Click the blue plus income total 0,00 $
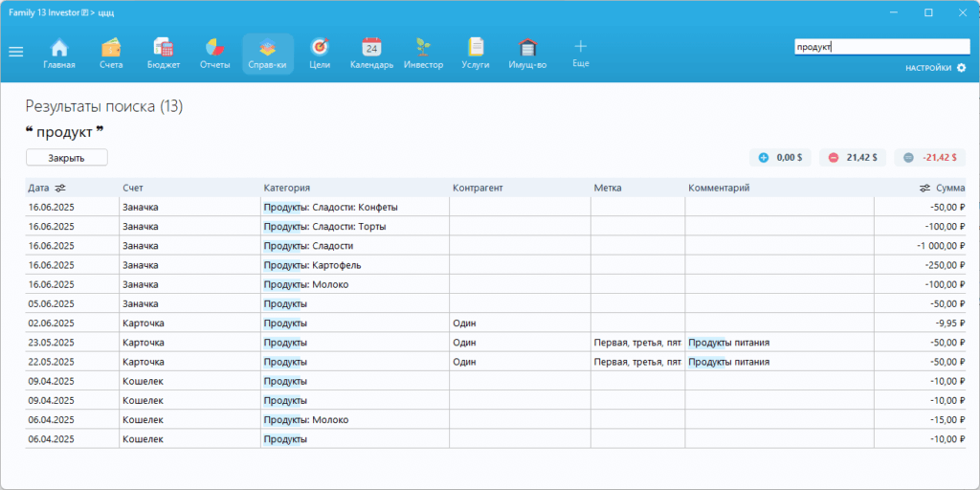 pyautogui.click(x=780, y=158)
